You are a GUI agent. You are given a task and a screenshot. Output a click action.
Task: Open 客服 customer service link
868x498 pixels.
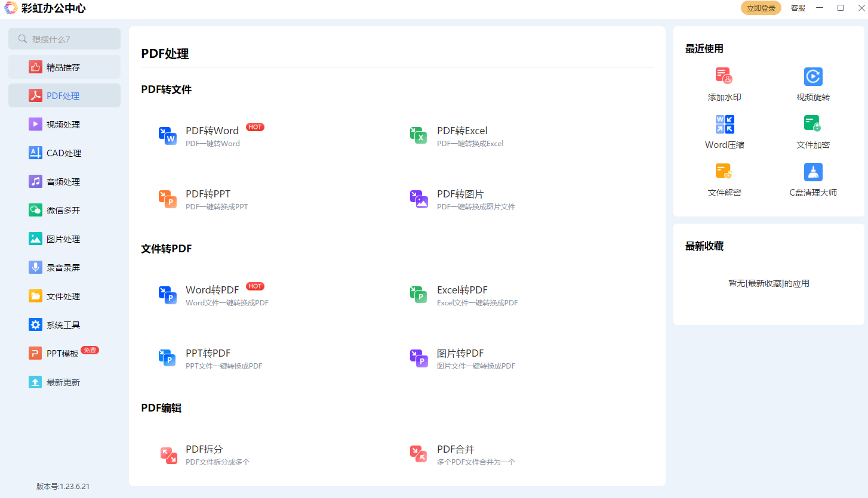[798, 8]
